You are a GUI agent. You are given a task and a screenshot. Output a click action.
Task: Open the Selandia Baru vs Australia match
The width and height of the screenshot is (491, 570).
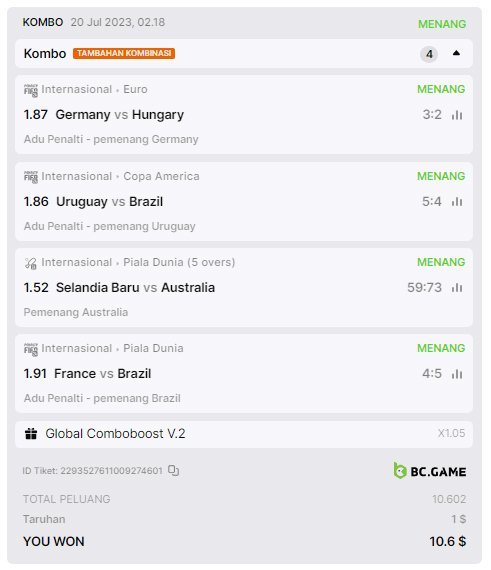point(135,288)
